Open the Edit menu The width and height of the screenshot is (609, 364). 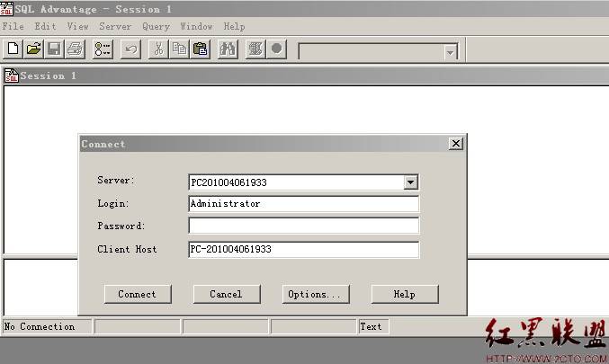(46, 26)
